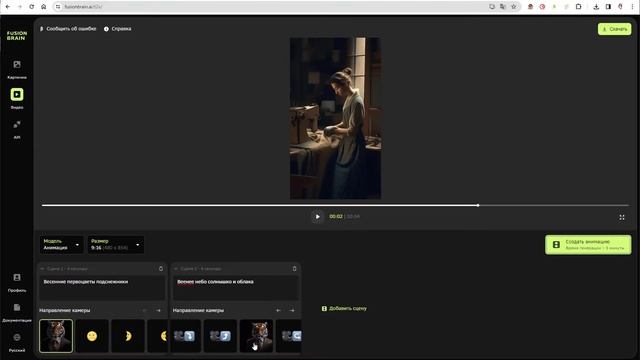Open the API section in sidebar
The width and height of the screenshot is (640, 360).
17,129
